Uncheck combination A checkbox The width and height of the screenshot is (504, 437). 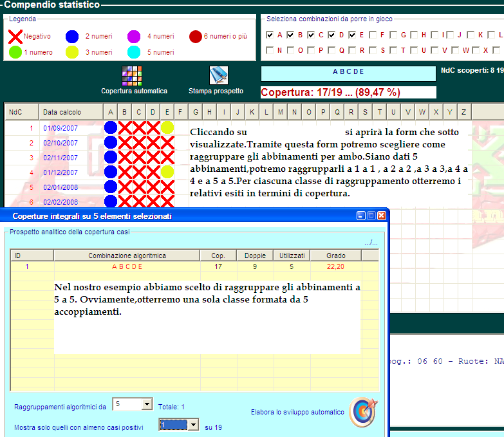pos(270,35)
